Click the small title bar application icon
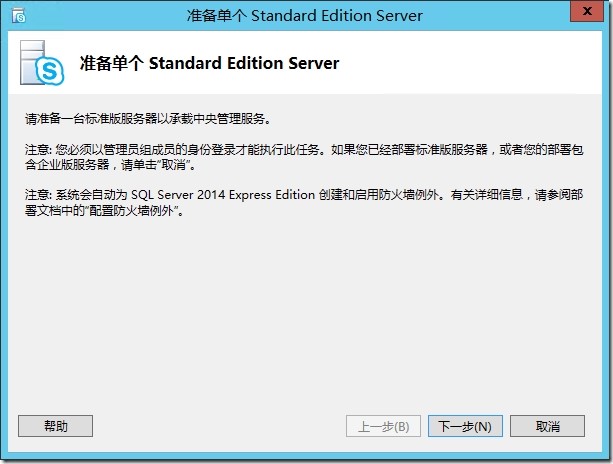613x464 pixels. coord(18,16)
